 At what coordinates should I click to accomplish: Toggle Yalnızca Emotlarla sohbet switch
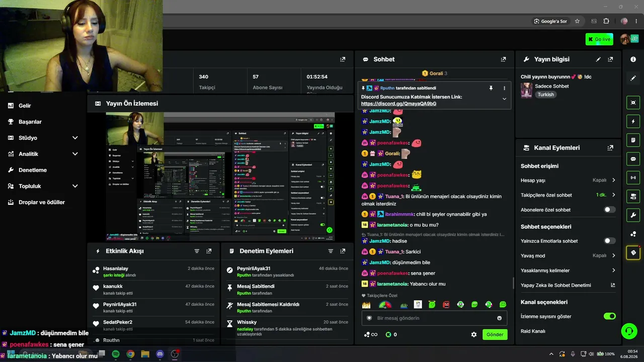click(609, 241)
